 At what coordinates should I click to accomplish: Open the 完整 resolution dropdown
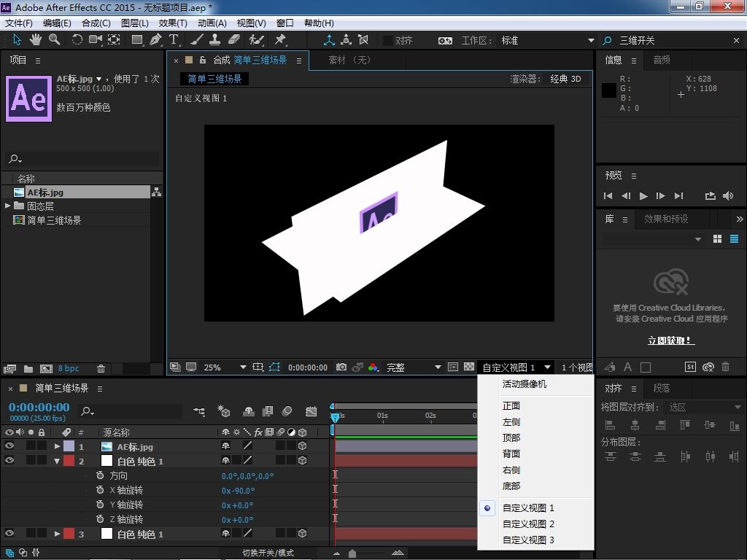point(413,367)
